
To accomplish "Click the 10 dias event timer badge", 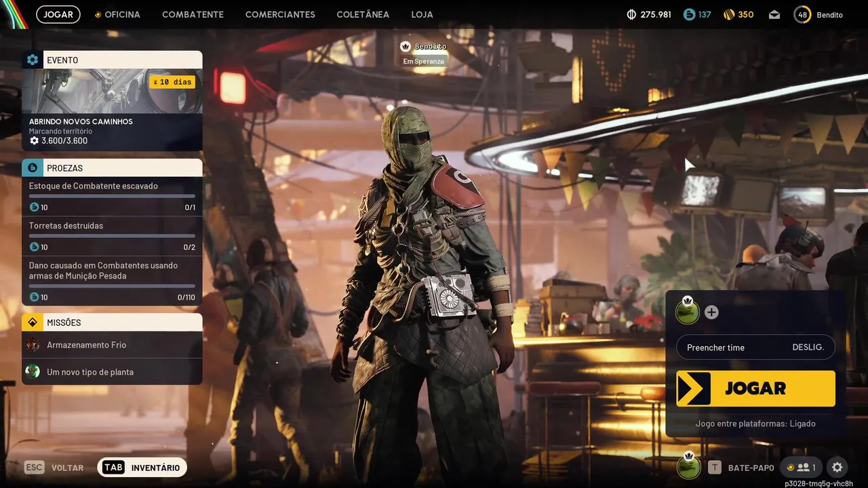I will click(172, 82).
